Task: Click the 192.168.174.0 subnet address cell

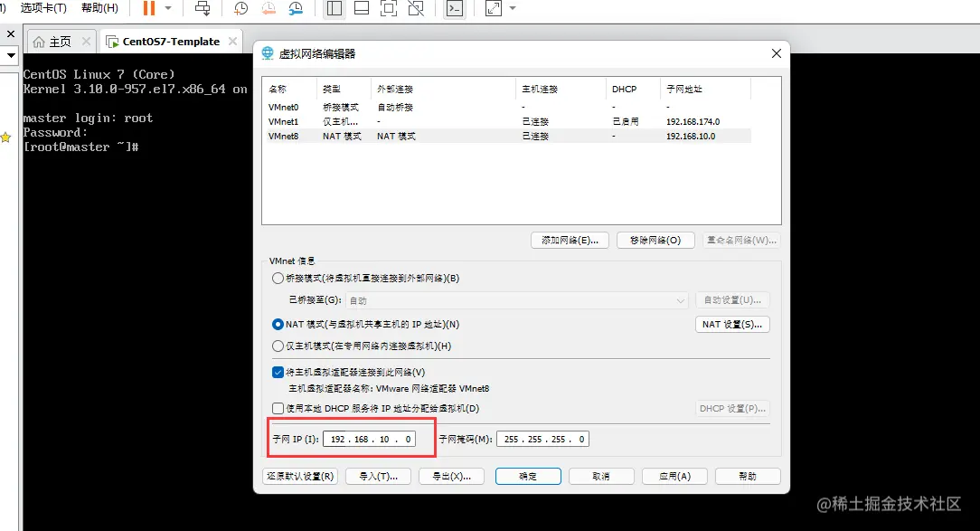Action: click(x=693, y=121)
